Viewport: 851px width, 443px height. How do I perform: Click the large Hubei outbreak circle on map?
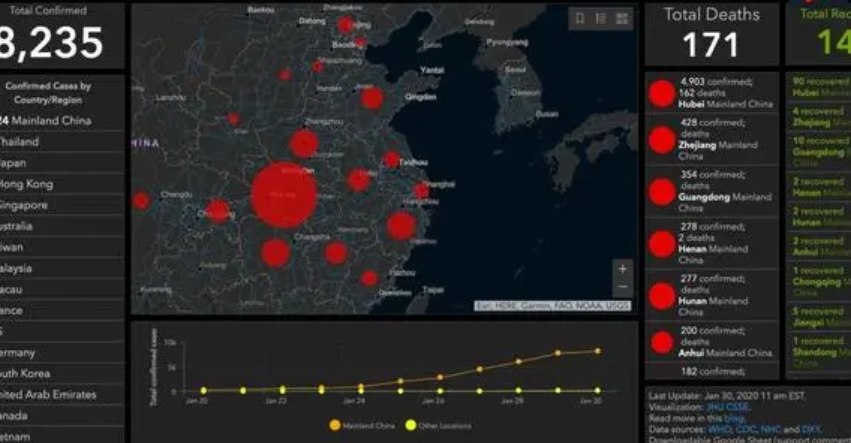pyautogui.click(x=284, y=195)
